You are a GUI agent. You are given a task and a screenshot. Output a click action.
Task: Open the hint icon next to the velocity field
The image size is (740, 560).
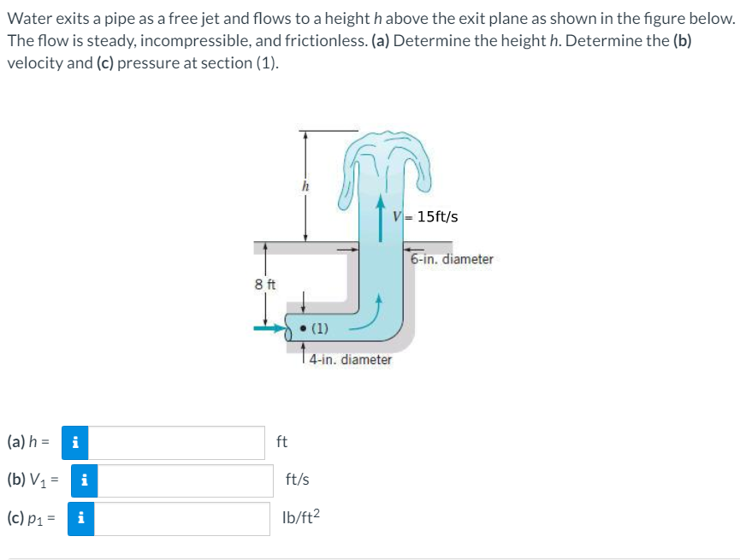click(x=83, y=480)
